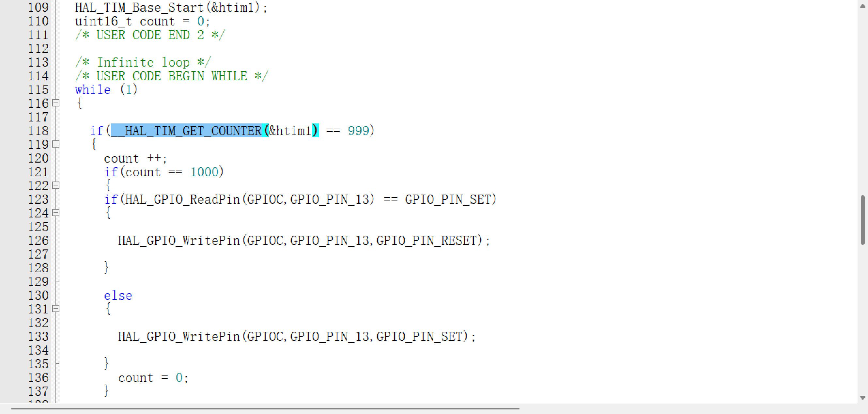
Task: Click the scroll down arrow of vertical scrollbar
Action: tap(862, 397)
